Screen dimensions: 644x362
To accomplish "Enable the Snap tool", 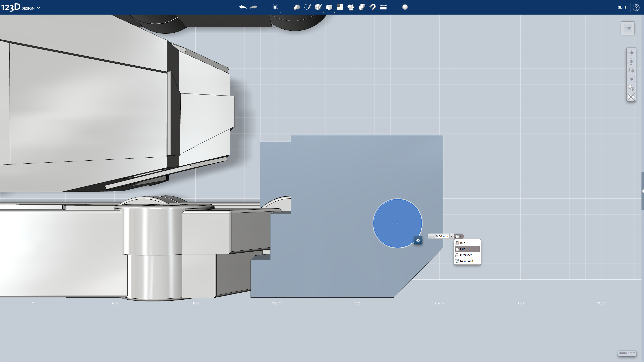I will pyautogui.click(x=373, y=7).
